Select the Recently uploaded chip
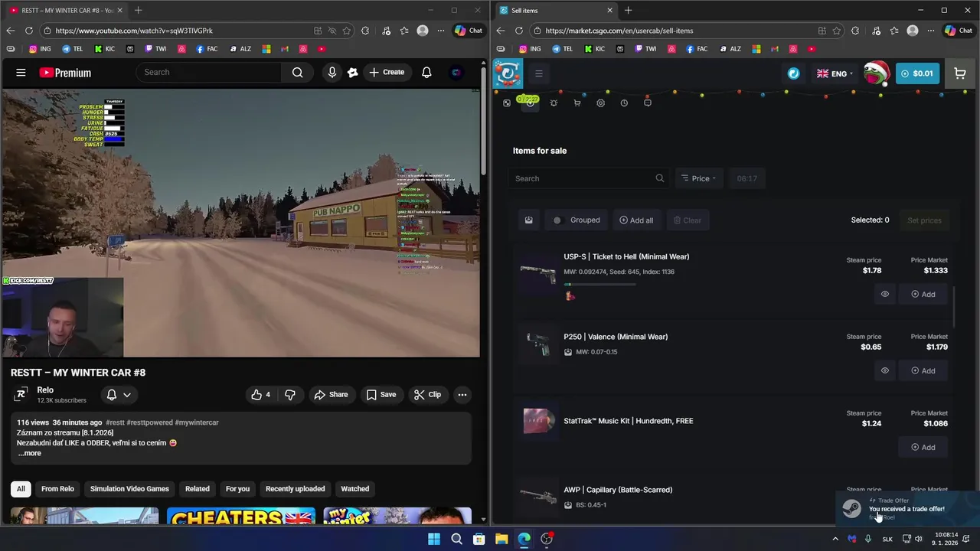The height and width of the screenshot is (551, 980). (x=295, y=489)
